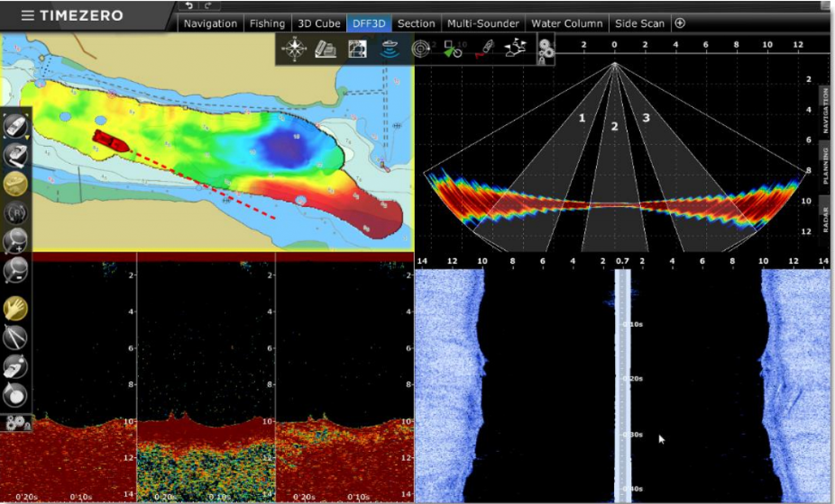The height and width of the screenshot is (504, 835).
Task: Toggle the gold 3D view button
Action: pyautogui.click(x=15, y=184)
